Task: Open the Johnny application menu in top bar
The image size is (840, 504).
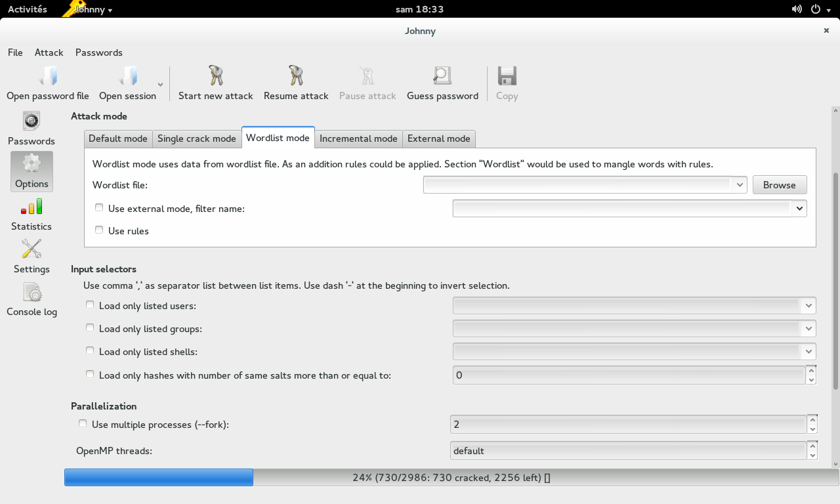Action: (93, 10)
